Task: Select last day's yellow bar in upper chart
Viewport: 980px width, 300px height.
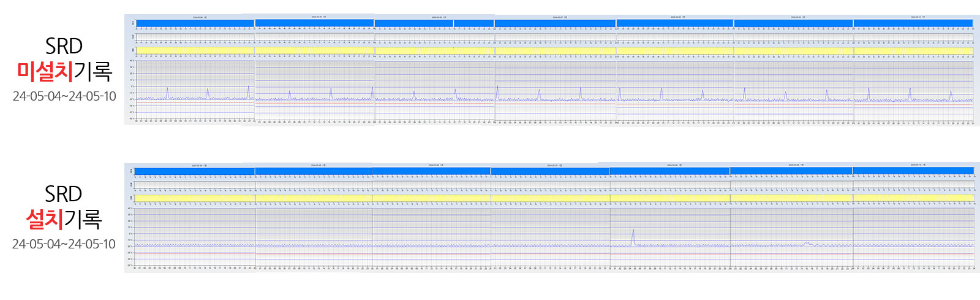Action: tap(913, 51)
